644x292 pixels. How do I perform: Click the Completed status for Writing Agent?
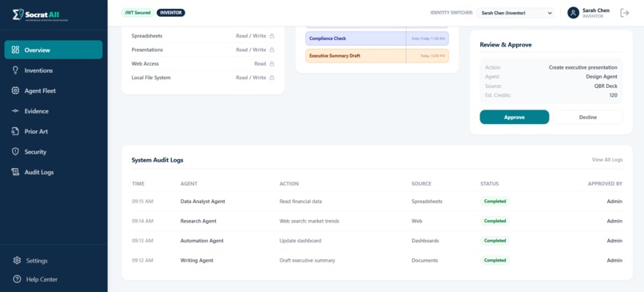pos(495,260)
